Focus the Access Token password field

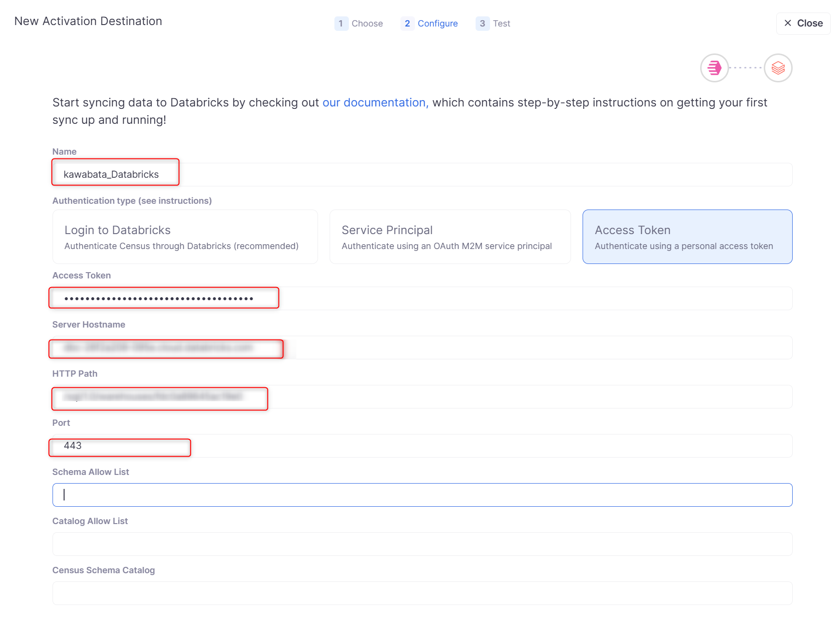click(422, 299)
